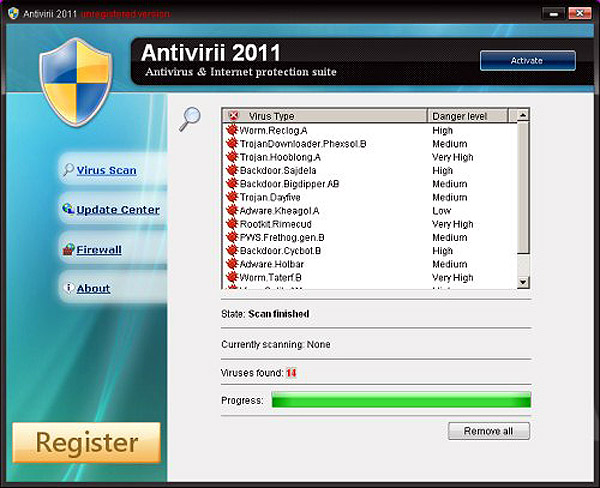Click the virus list scrollbar thumb
The height and width of the screenshot is (488, 600).
(x=523, y=188)
